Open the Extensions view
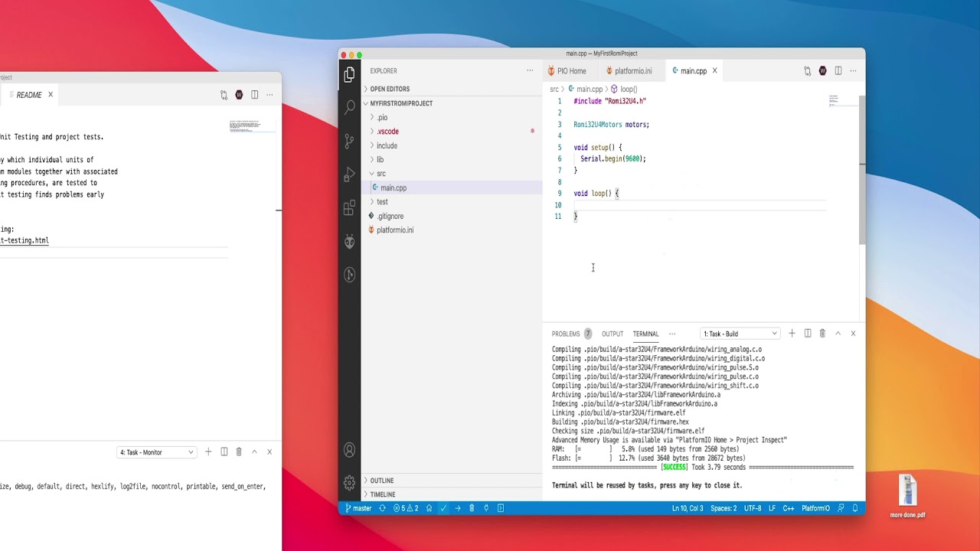Viewport: 980px width, 551px height. tap(350, 208)
